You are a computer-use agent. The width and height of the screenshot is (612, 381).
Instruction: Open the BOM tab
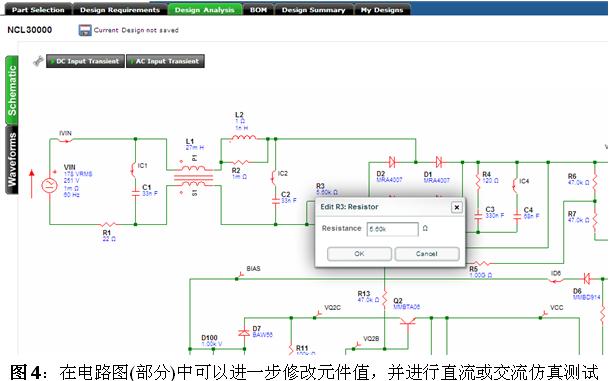pyautogui.click(x=258, y=9)
